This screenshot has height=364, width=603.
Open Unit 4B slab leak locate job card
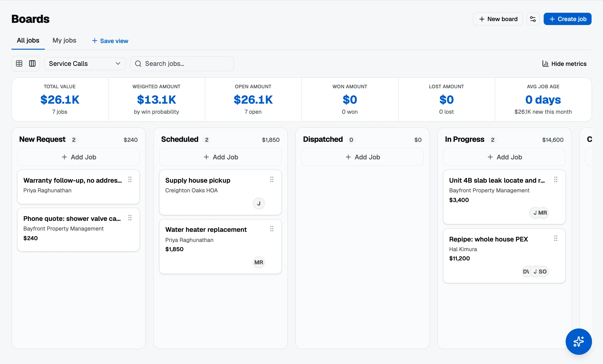(x=504, y=197)
